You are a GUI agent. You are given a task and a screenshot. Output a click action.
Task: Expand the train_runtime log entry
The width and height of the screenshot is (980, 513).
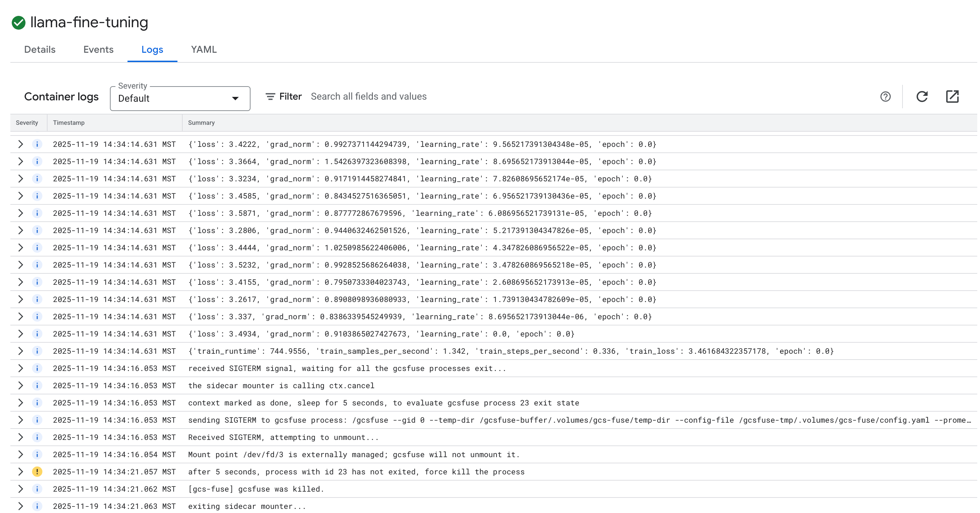(20, 351)
